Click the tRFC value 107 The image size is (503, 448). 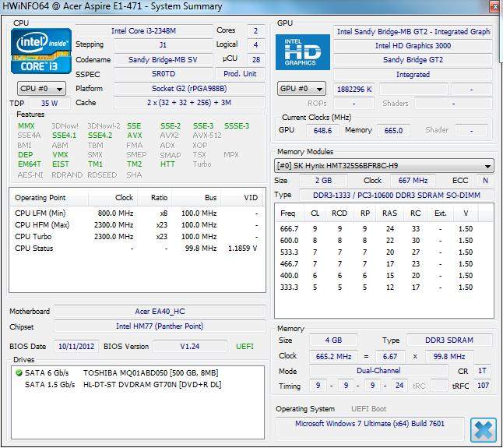pyautogui.click(x=483, y=386)
